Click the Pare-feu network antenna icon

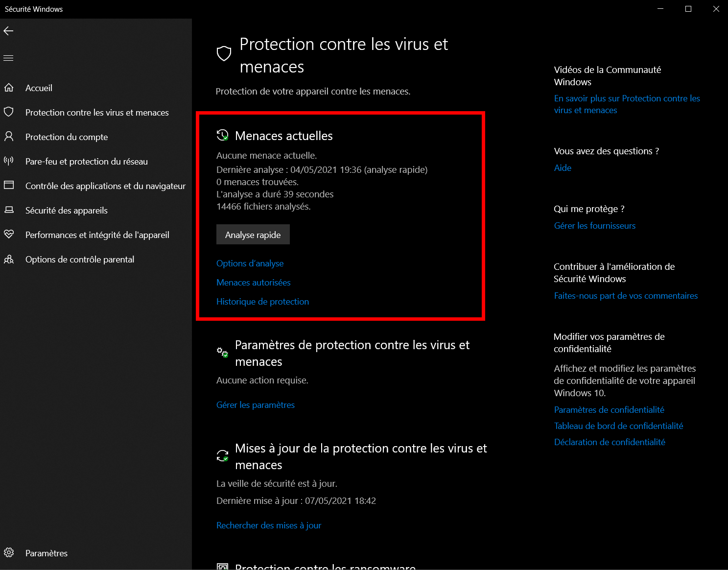(x=9, y=161)
